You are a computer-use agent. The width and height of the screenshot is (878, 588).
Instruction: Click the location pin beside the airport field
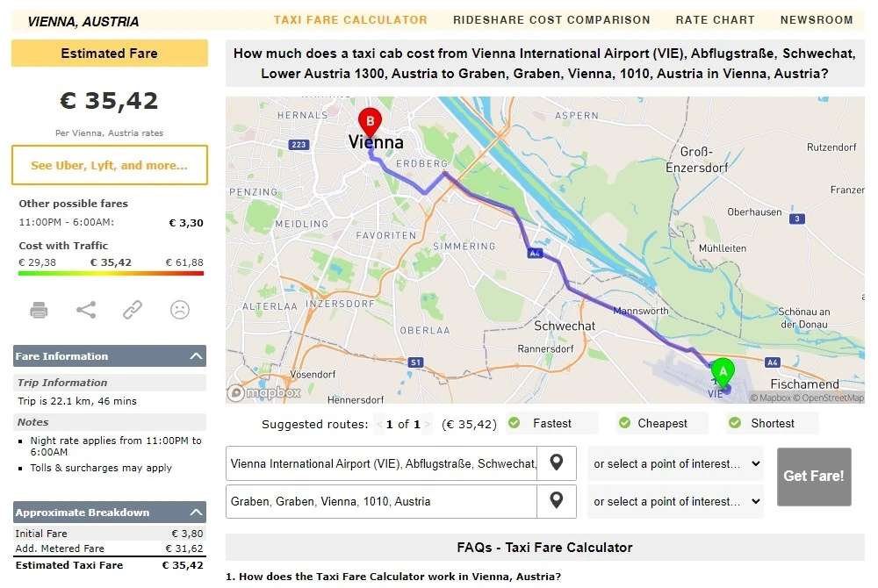click(x=556, y=463)
